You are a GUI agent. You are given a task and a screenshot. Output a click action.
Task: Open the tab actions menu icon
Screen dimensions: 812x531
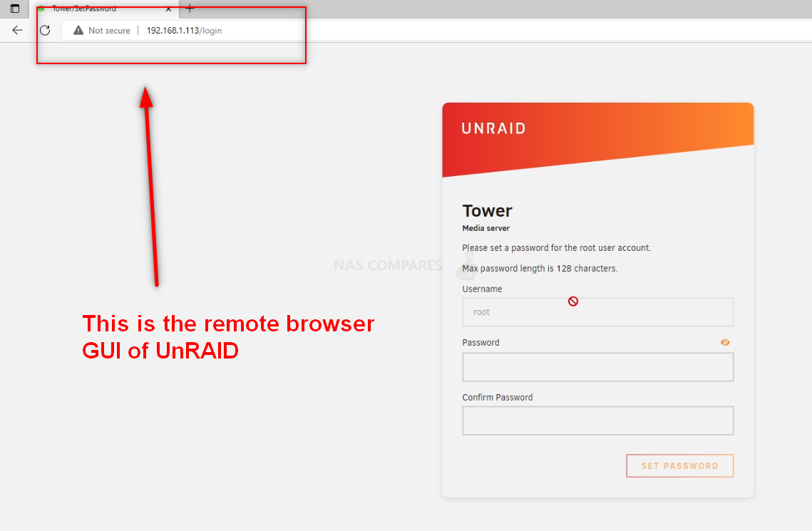click(15, 9)
